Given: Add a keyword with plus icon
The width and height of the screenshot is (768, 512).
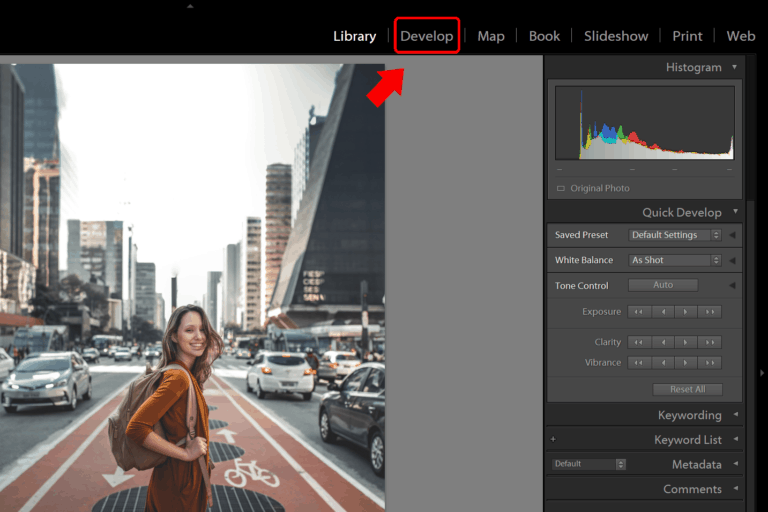Looking at the screenshot, I should click(553, 439).
